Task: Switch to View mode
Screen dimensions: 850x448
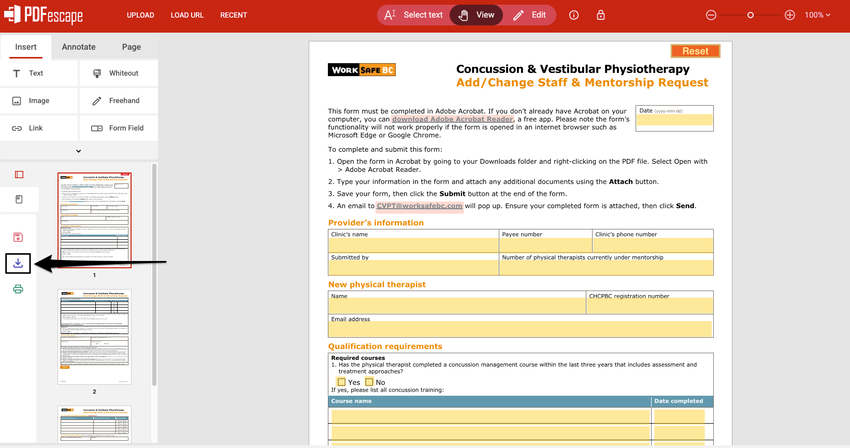Action: tap(476, 15)
